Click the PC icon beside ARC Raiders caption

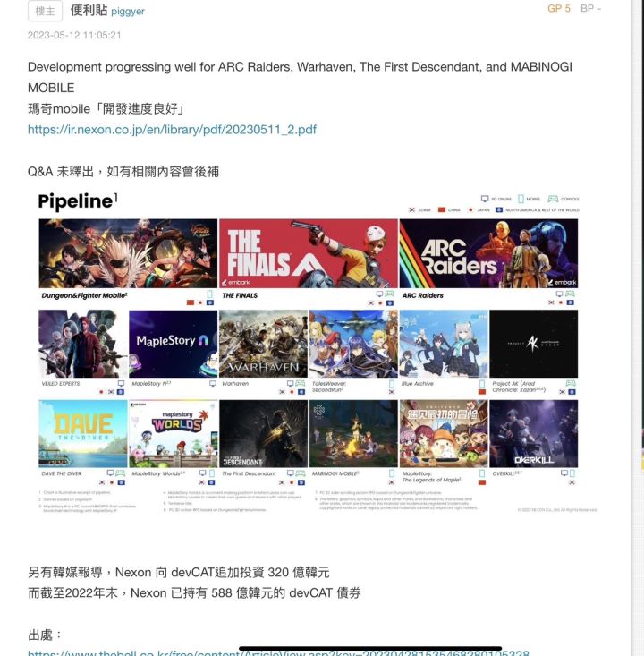(560, 294)
